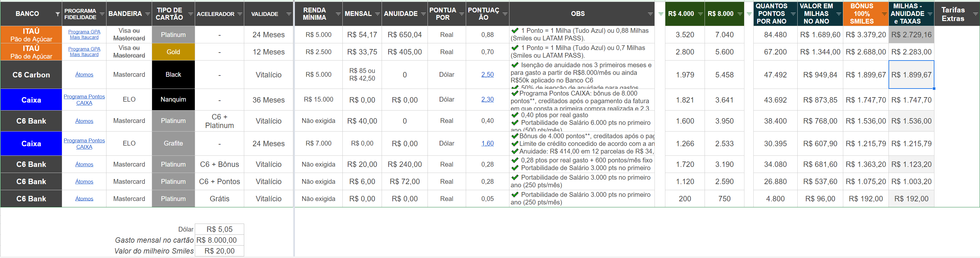Open the Átomos link in C6 + Bônus row

point(84,164)
